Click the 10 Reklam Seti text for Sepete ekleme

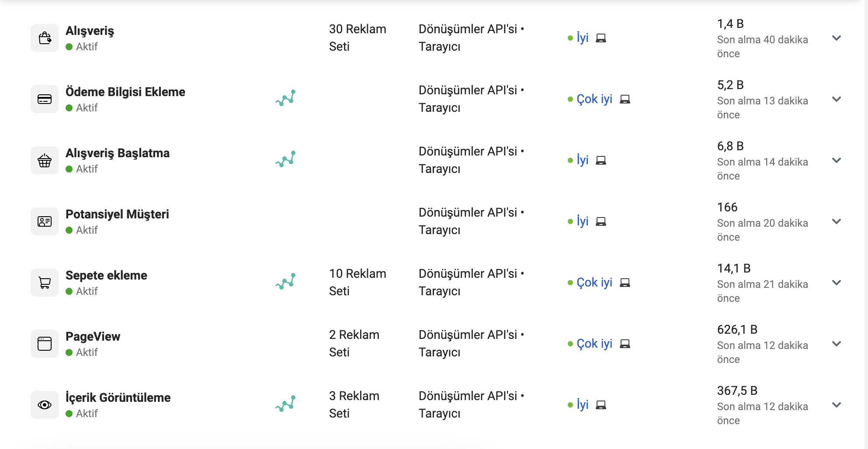click(357, 282)
